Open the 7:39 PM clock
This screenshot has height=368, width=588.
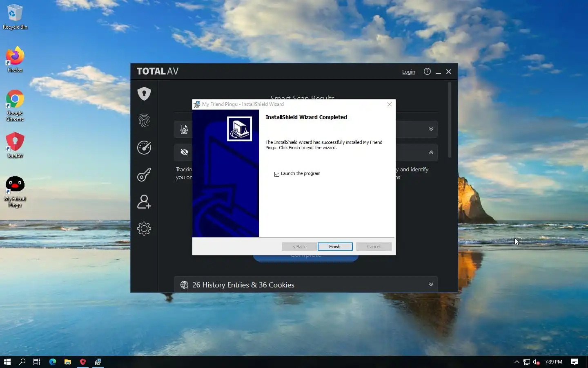[x=554, y=362]
